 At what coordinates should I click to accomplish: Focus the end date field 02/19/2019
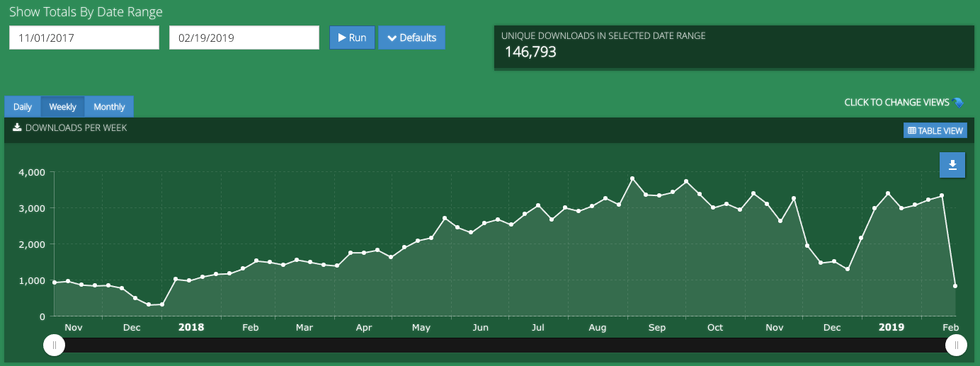tap(244, 38)
